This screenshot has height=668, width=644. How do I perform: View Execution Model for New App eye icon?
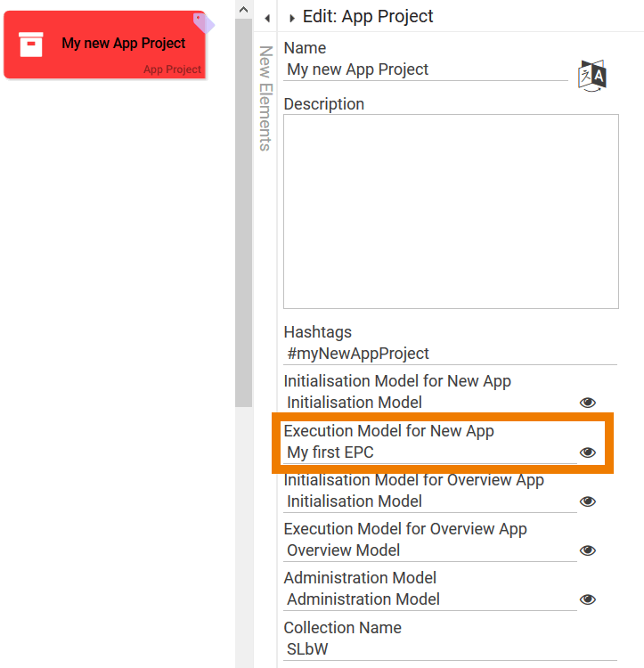(x=588, y=452)
